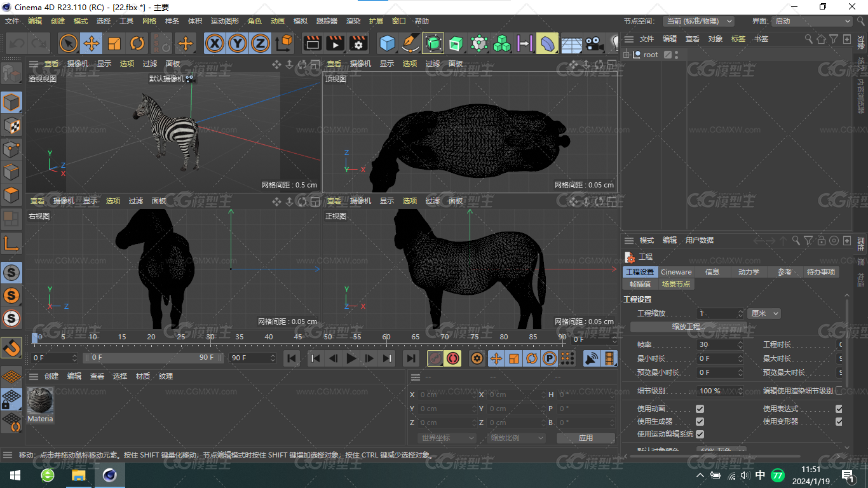This screenshot has height=488, width=868.
Task: Open the Floor environment icon
Action: pyautogui.click(x=571, y=43)
